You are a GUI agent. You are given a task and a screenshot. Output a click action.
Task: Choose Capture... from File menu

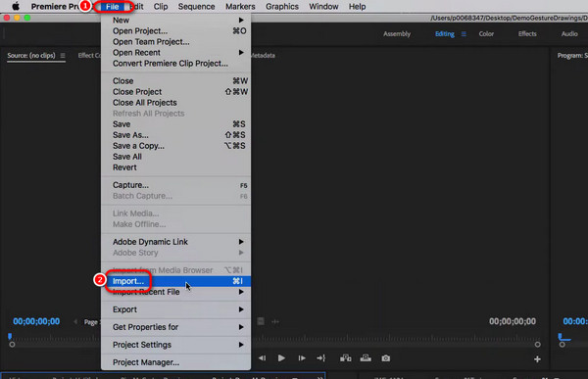[x=175, y=185]
